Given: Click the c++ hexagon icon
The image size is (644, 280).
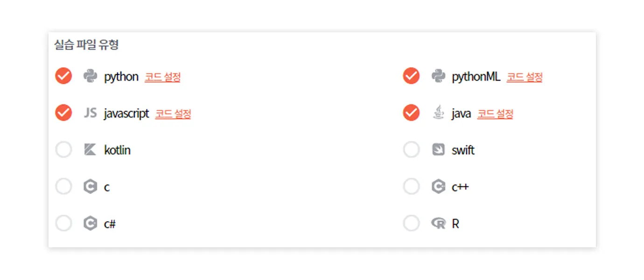Looking at the screenshot, I should click(x=438, y=187).
